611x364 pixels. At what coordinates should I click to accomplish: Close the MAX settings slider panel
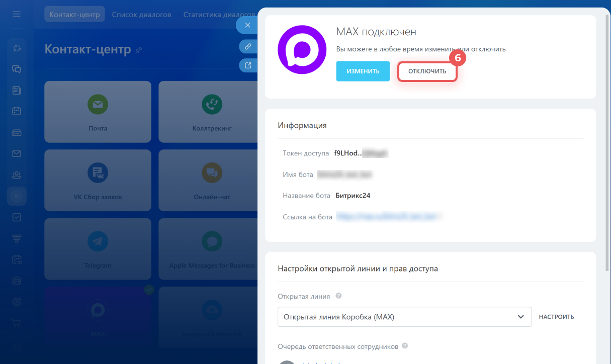pos(247,25)
